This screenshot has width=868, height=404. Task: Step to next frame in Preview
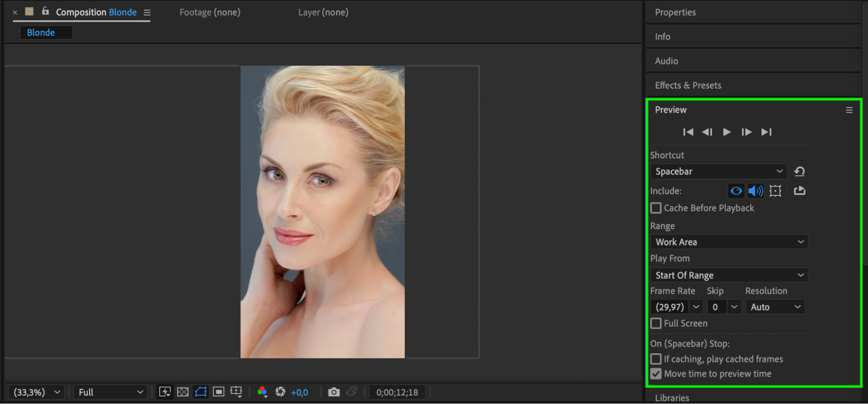click(x=746, y=132)
